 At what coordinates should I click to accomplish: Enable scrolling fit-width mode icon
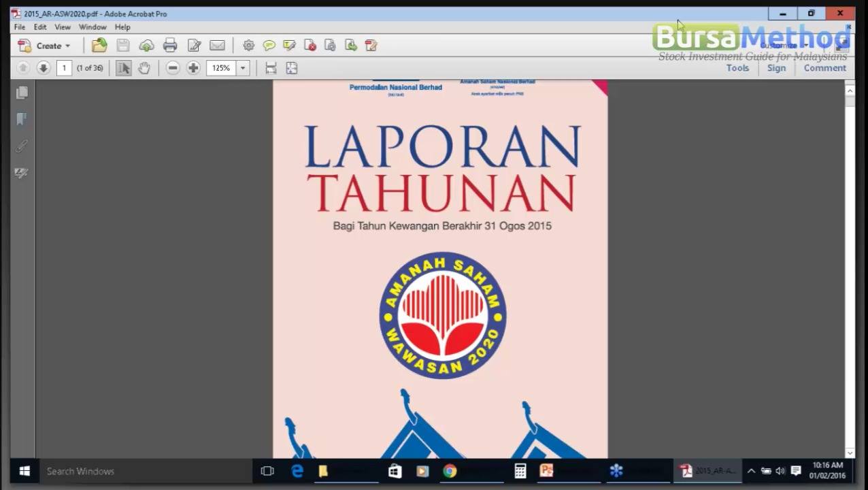(271, 68)
